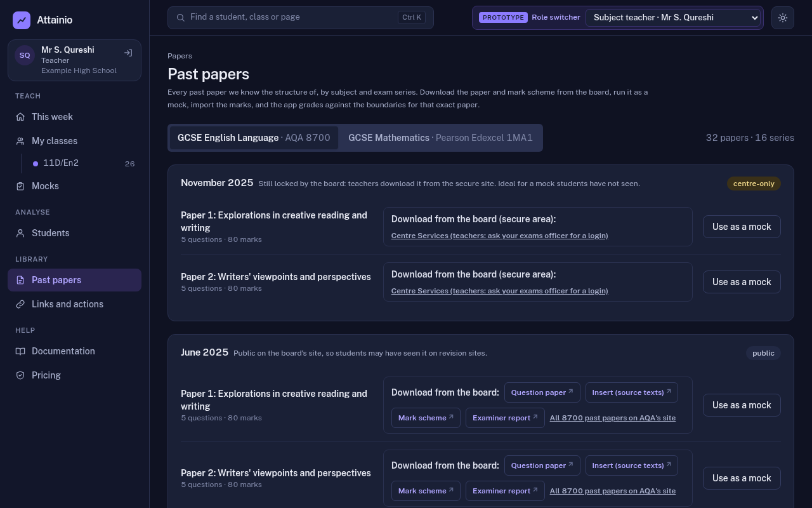Viewport: 812px width, 508px height.
Task: Open Centre Services link for November Paper 2
Action: (x=500, y=291)
